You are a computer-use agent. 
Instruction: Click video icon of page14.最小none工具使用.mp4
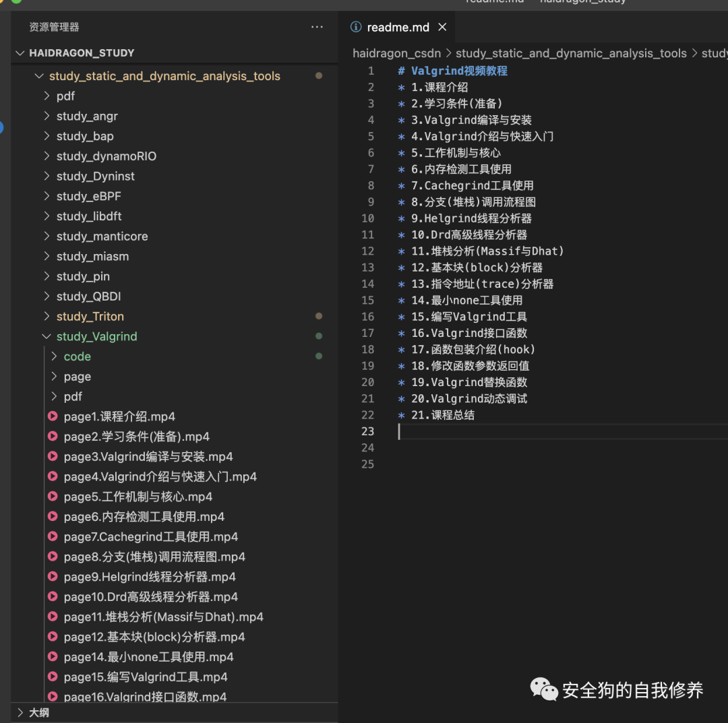pyautogui.click(x=53, y=656)
